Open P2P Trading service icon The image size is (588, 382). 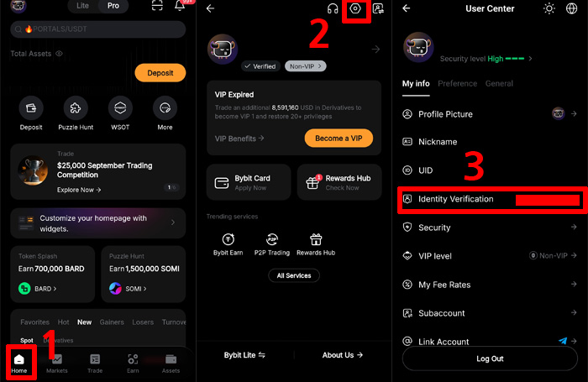pyautogui.click(x=271, y=240)
